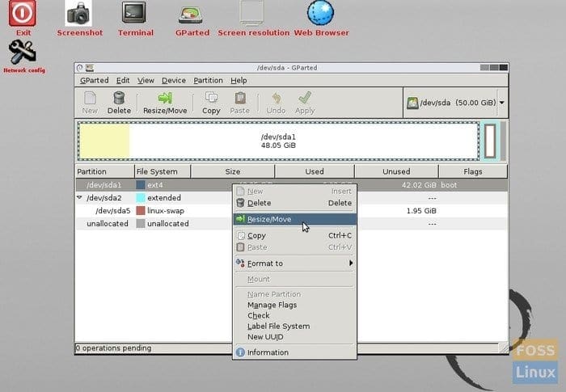The height and width of the screenshot is (392, 566).
Task: Choose Information in the context menu
Action: coord(294,352)
